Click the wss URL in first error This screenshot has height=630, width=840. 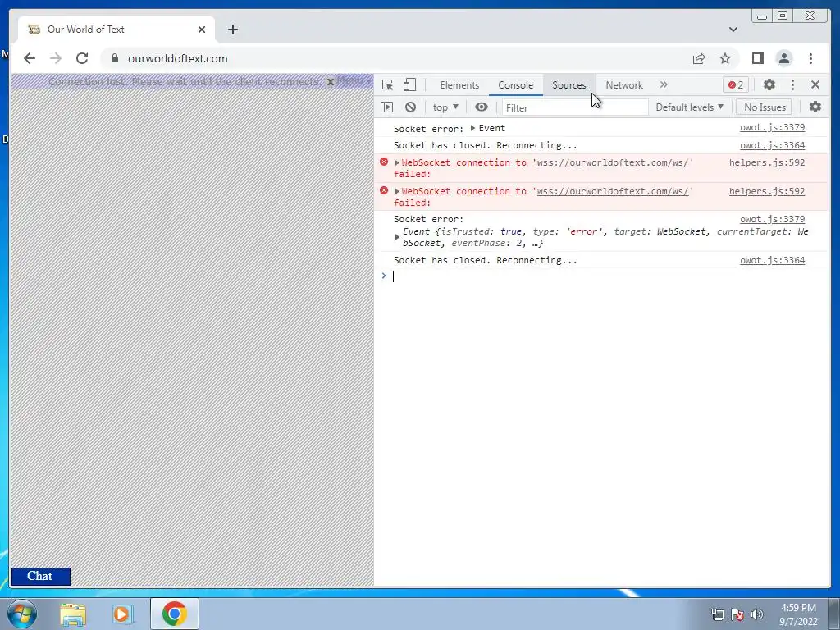tap(613, 162)
